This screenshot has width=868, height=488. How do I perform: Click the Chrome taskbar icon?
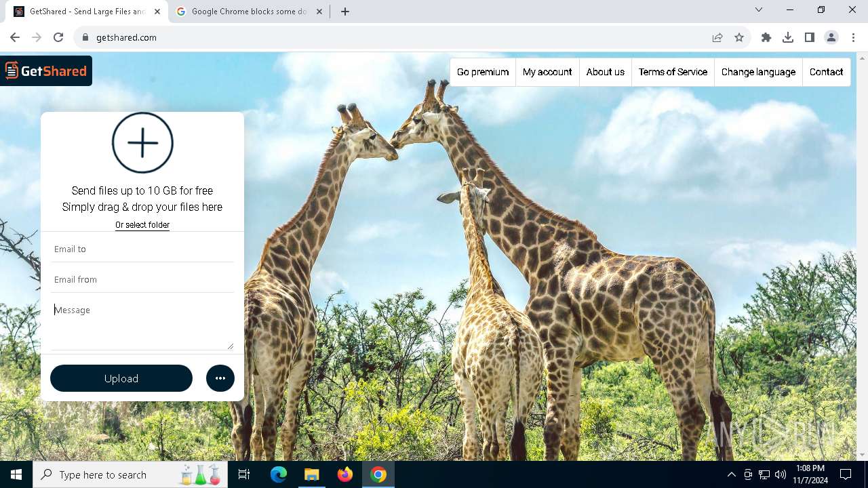click(378, 474)
